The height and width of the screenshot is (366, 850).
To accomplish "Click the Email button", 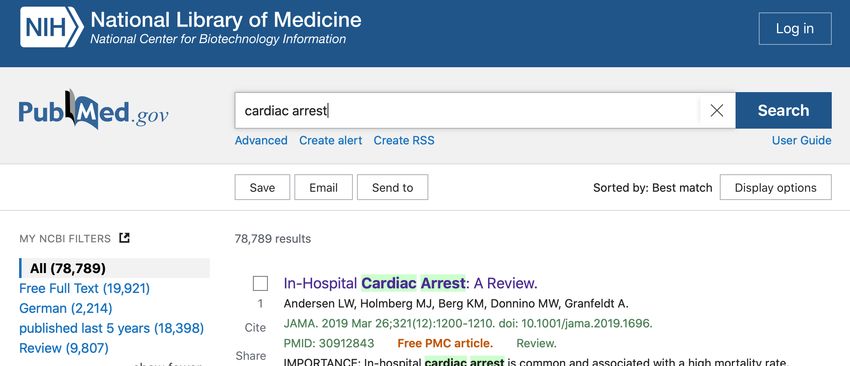I will tap(324, 188).
